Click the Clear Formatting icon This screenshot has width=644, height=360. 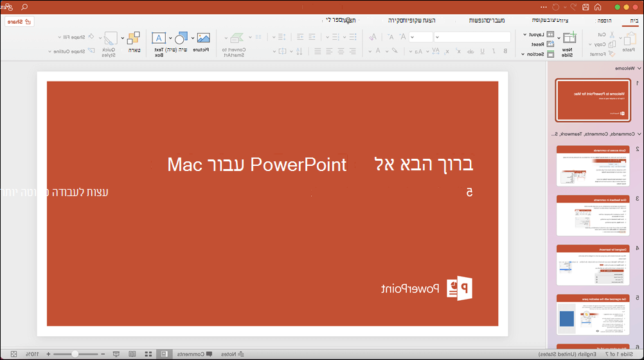click(x=373, y=37)
